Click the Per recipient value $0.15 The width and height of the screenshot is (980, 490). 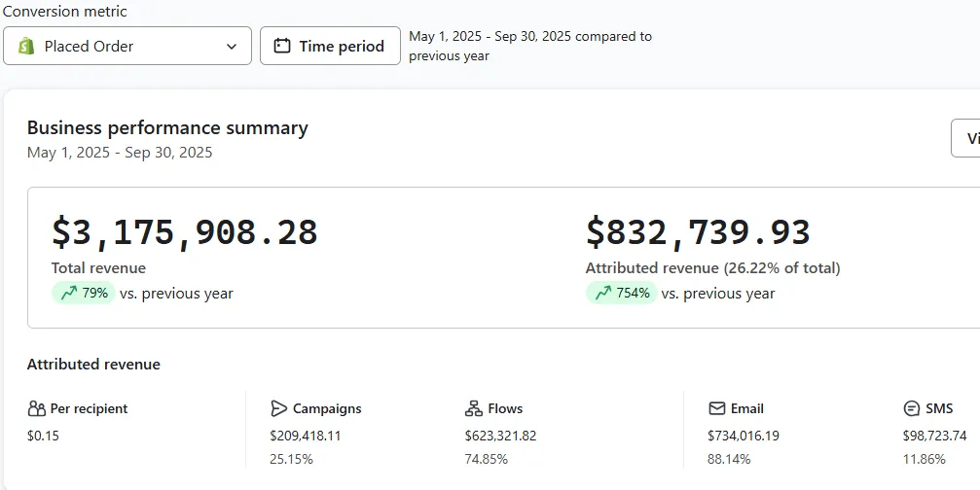pyautogui.click(x=43, y=436)
